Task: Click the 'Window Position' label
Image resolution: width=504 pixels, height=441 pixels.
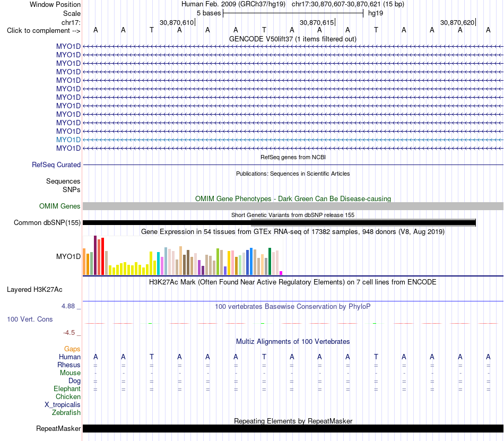Action: click(55, 4)
